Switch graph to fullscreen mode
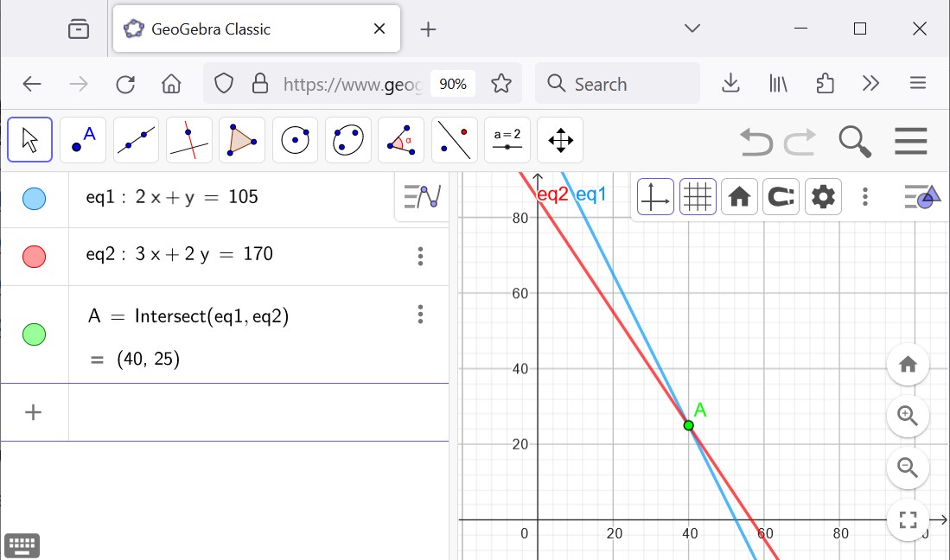Screen dimensions: 950x560 908,519
